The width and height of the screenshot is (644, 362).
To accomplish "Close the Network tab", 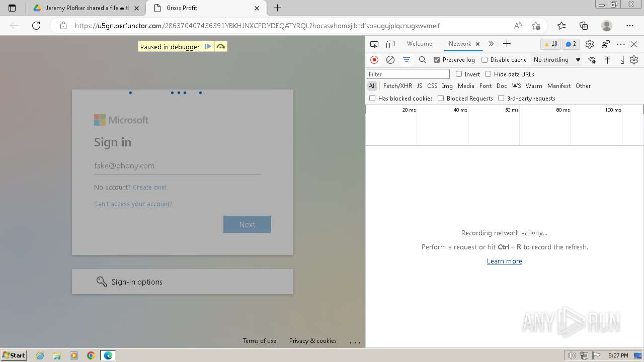I will (x=477, y=44).
